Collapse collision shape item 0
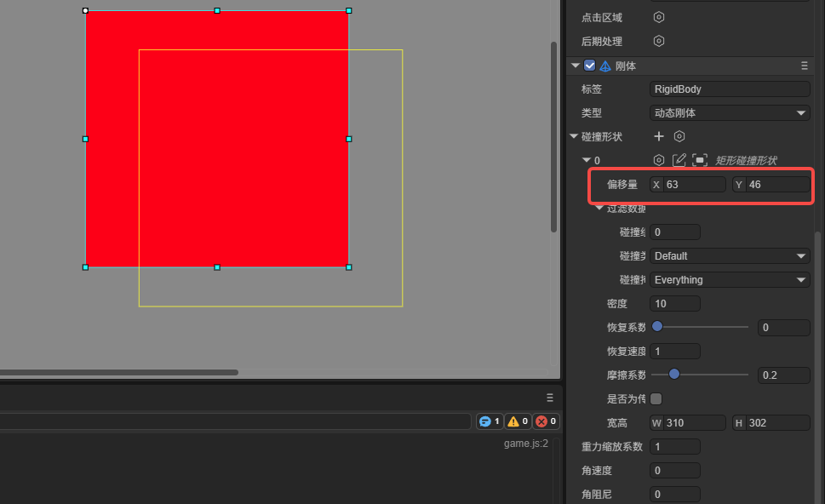The image size is (825, 504). 587,160
